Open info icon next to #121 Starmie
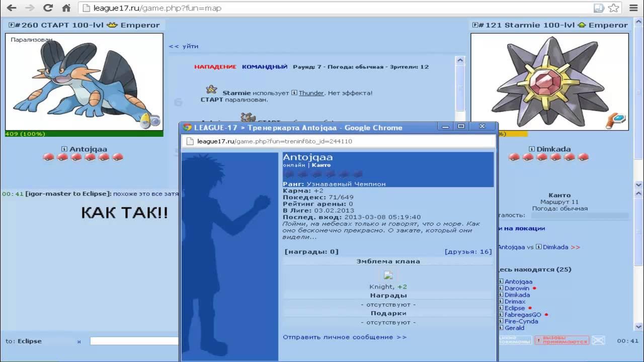 (x=475, y=25)
